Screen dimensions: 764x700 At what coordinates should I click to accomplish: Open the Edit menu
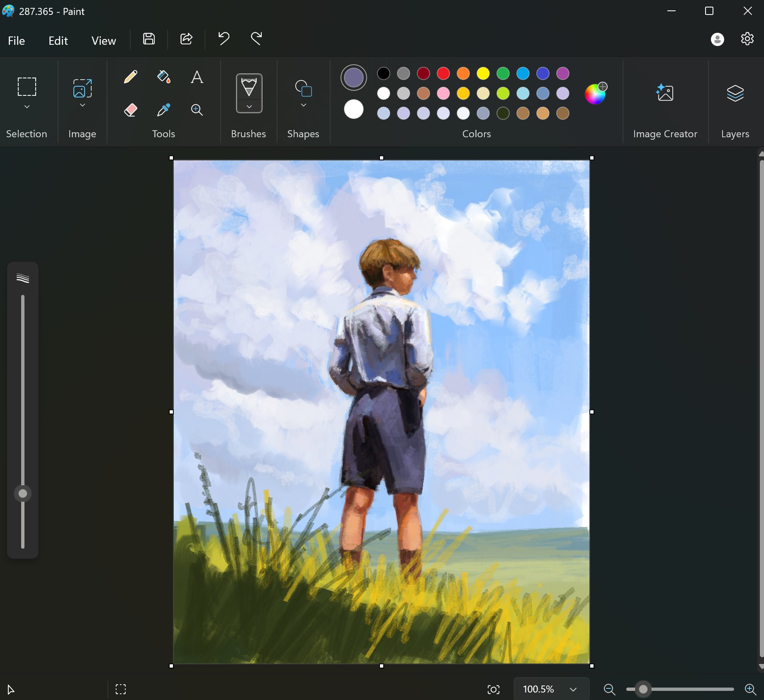click(x=58, y=41)
